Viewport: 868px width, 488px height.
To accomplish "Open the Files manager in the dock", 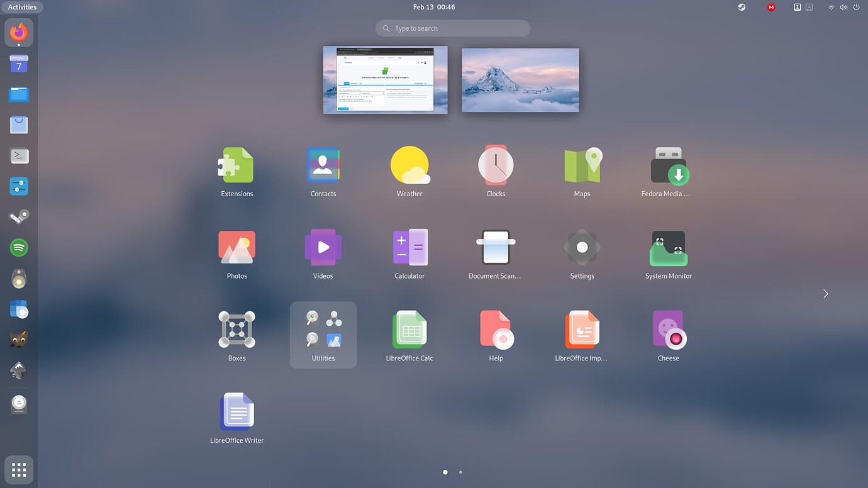I will 19,94.
